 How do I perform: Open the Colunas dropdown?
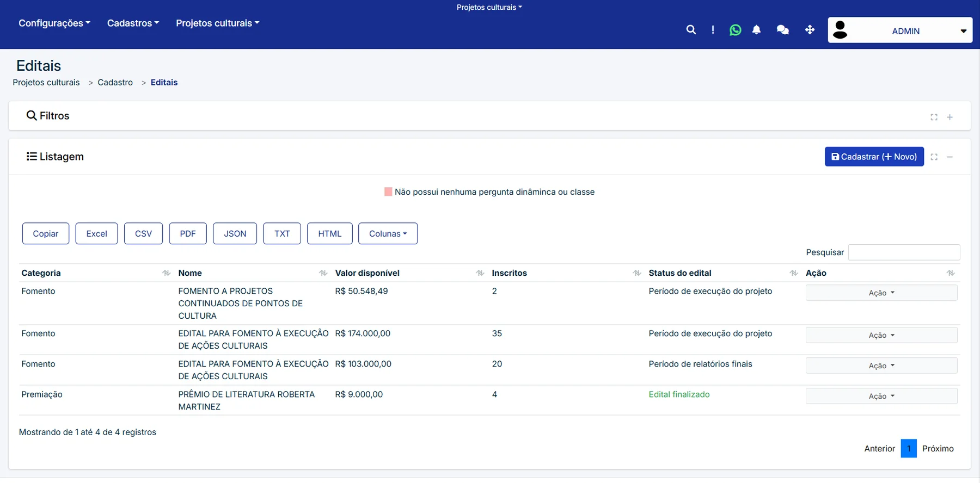[388, 233]
